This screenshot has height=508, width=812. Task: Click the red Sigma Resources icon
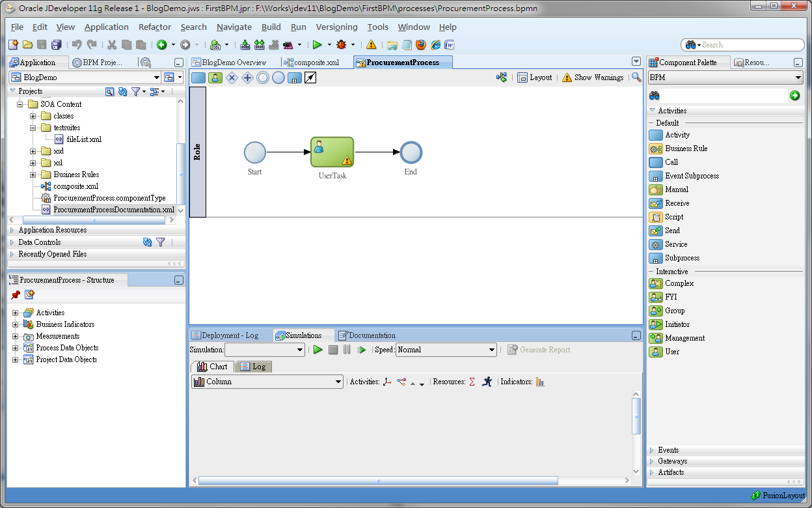[x=472, y=382]
